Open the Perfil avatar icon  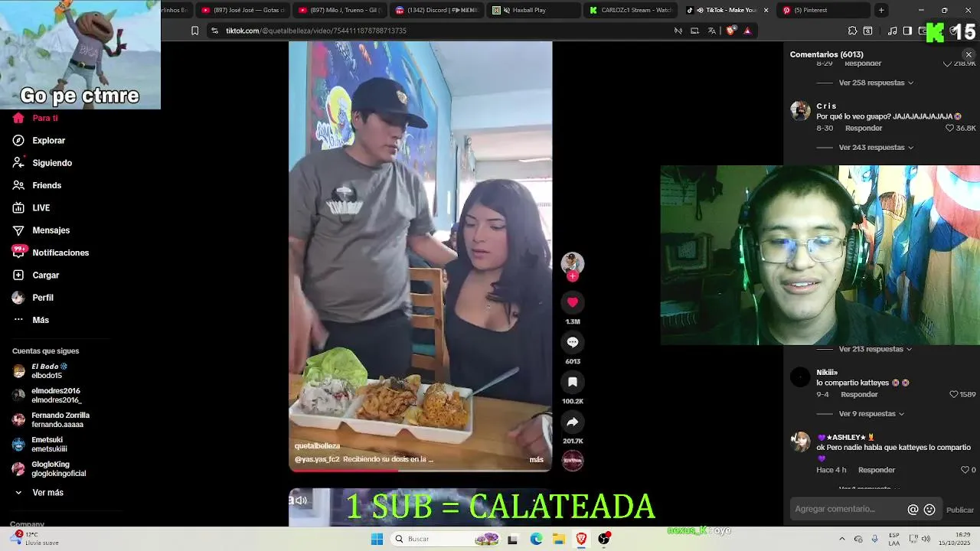coord(18,298)
